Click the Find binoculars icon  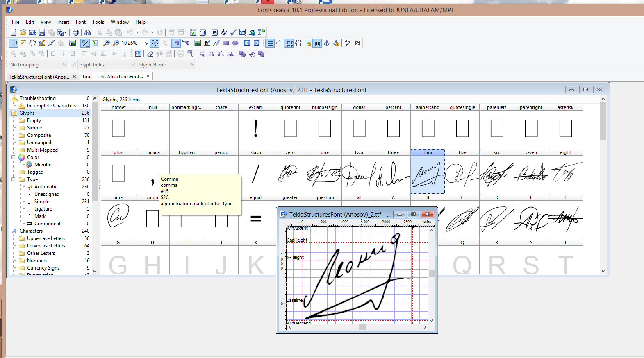click(87, 32)
